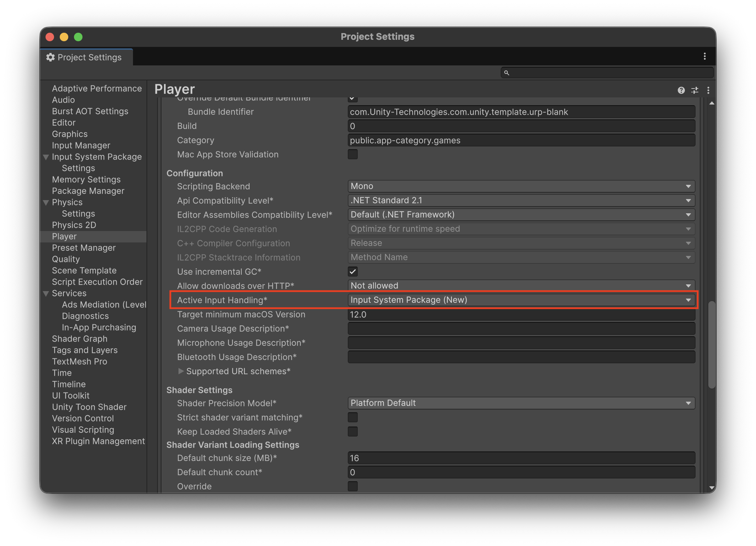Open UI Toolkit settings

pyautogui.click(x=70, y=396)
